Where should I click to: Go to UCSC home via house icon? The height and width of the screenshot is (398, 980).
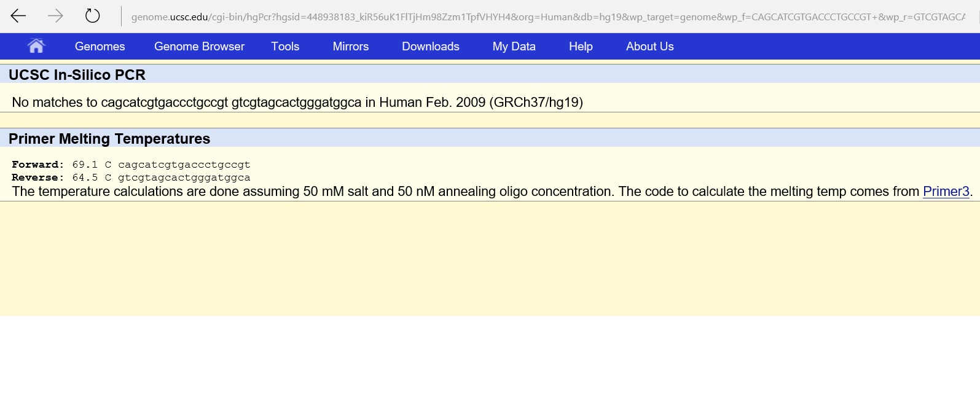pyautogui.click(x=36, y=46)
